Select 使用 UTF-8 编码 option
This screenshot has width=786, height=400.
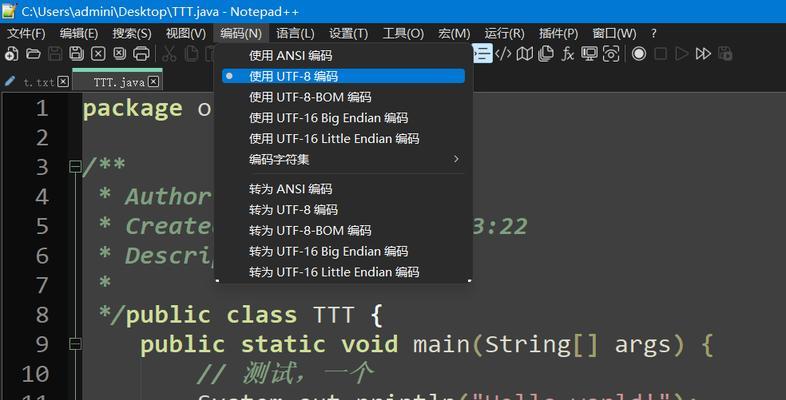click(343, 76)
